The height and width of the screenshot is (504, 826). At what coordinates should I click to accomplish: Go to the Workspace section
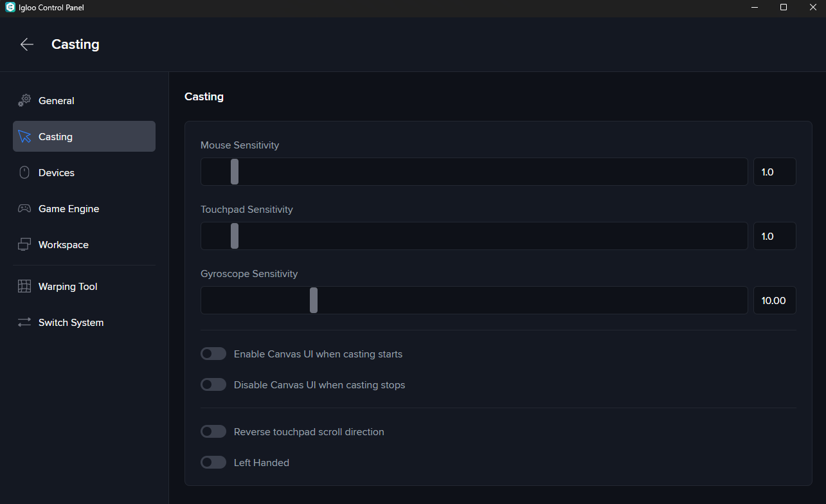click(63, 245)
